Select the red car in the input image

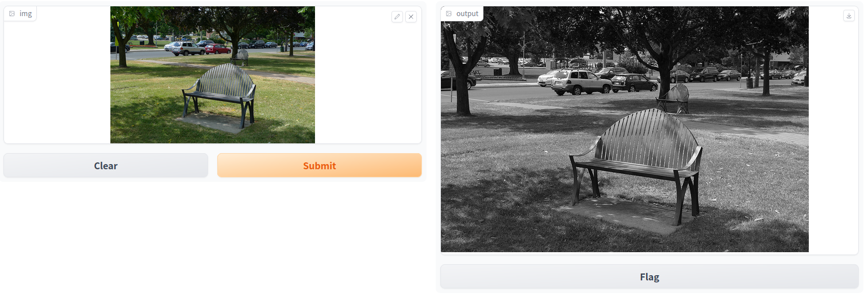coord(218,49)
